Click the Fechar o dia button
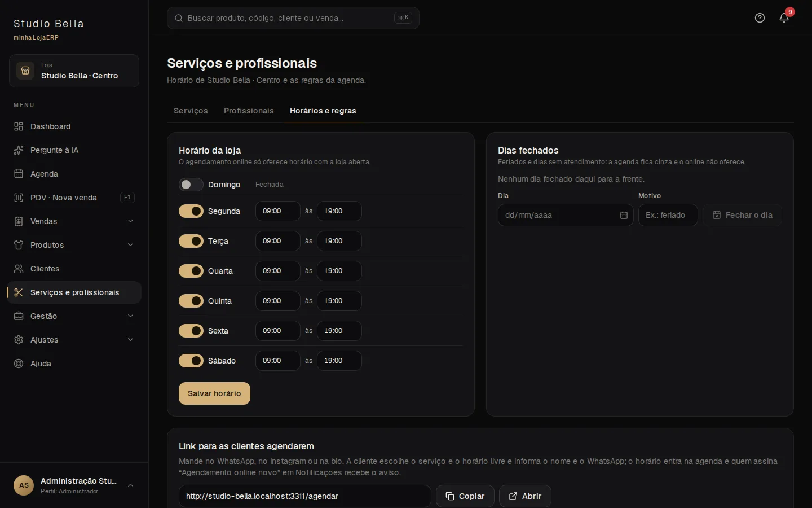 (742, 215)
